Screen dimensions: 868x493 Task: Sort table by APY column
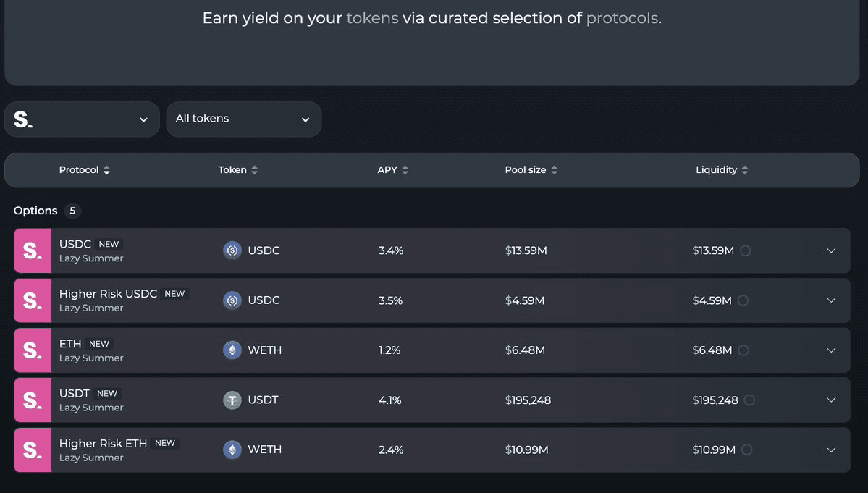(x=392, y=170)
